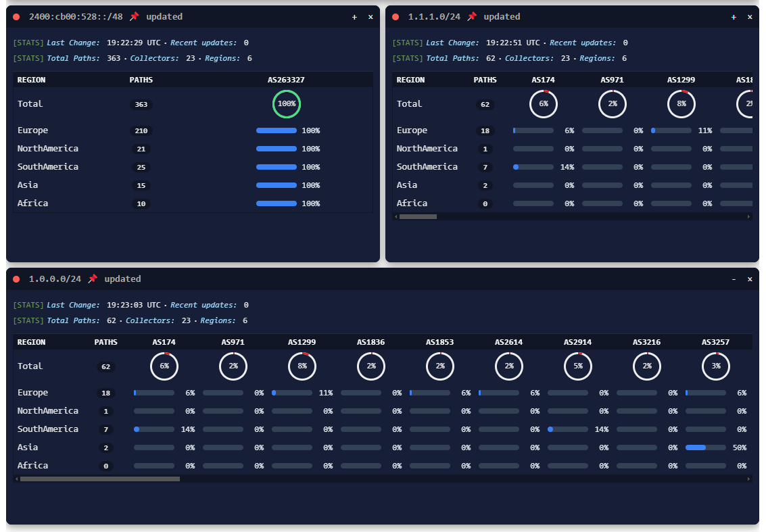Click the AS174 6% ring in 1.1.1.0/24

544,104
